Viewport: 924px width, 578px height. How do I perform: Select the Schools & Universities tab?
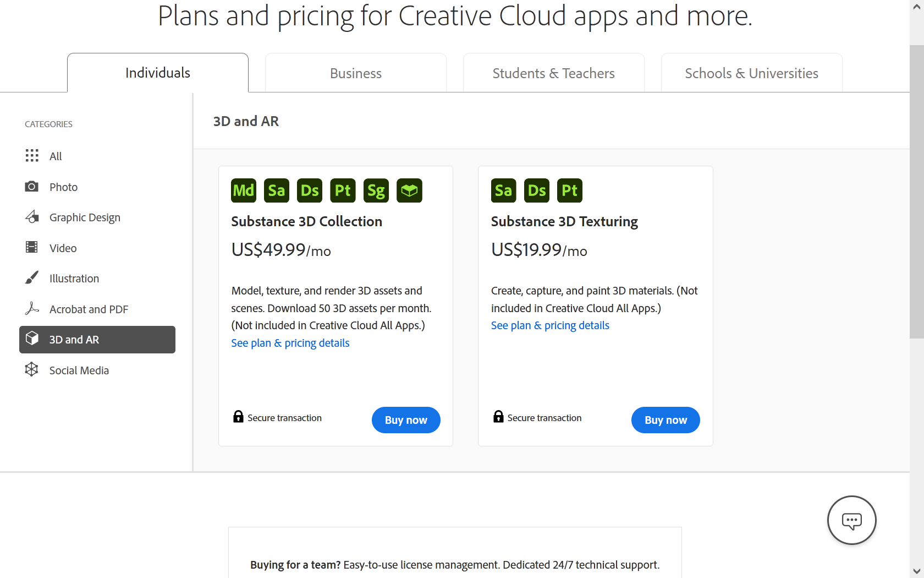pyautogui.click(x=751, y=73)
